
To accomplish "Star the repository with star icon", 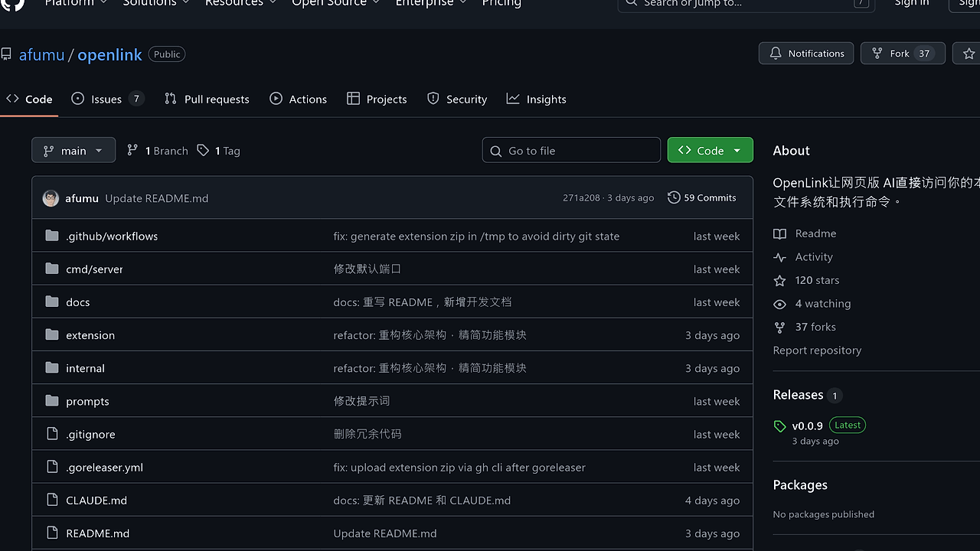I will click(969, 54).
